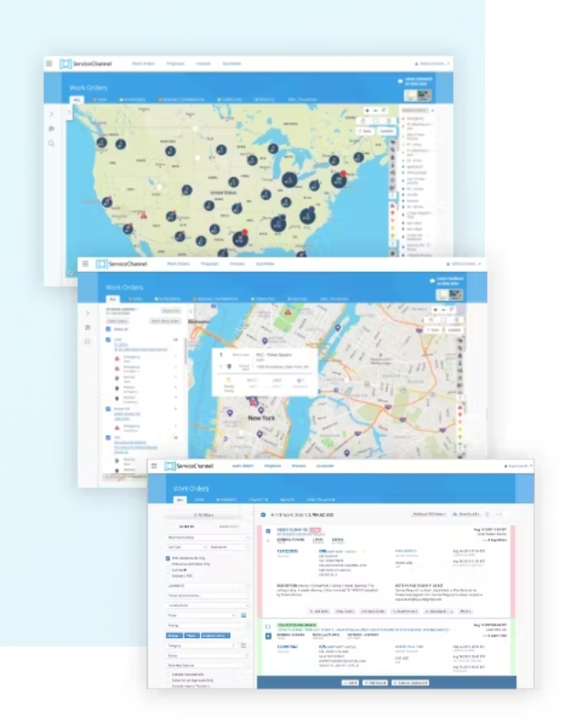Click the Location ID input field in filters
The image size is (571, 728).
pyautogui.click(x=208, y=586)
